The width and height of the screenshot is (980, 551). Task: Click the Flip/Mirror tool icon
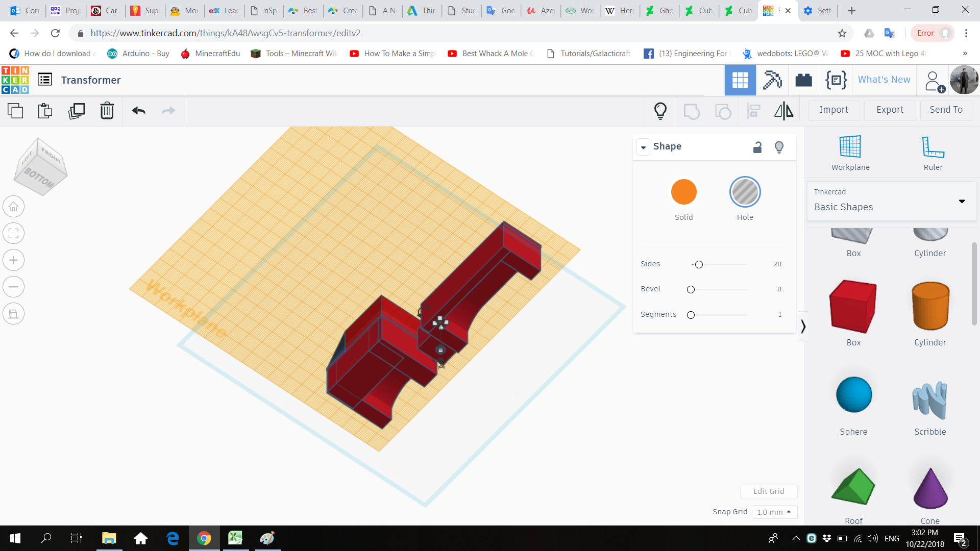click(783, 111)
